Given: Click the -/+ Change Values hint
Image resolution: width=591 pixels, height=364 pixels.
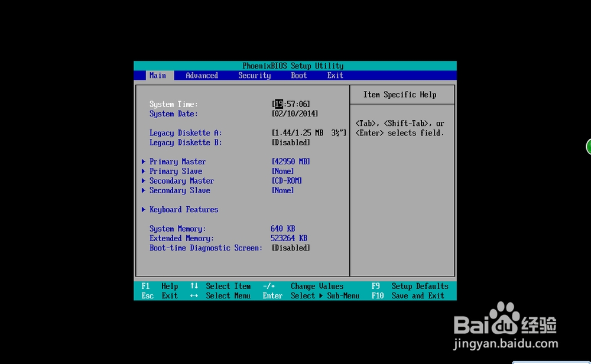Looking at the screenshot, I should tap(303, 287).
